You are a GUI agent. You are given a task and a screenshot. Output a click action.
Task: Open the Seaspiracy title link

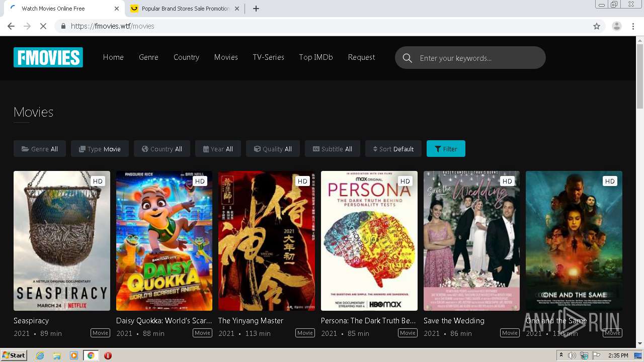31,320
